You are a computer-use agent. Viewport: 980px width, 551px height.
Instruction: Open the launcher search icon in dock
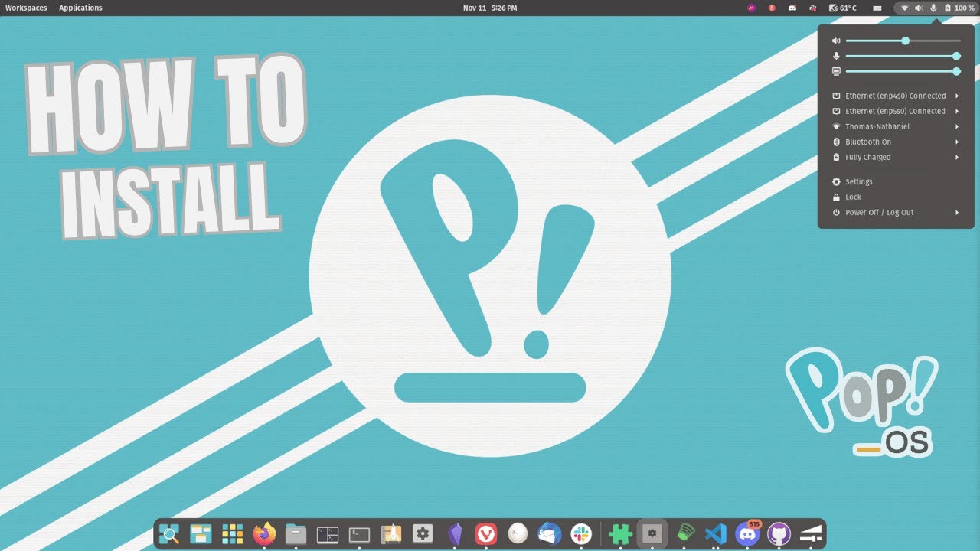coord(169,533)
